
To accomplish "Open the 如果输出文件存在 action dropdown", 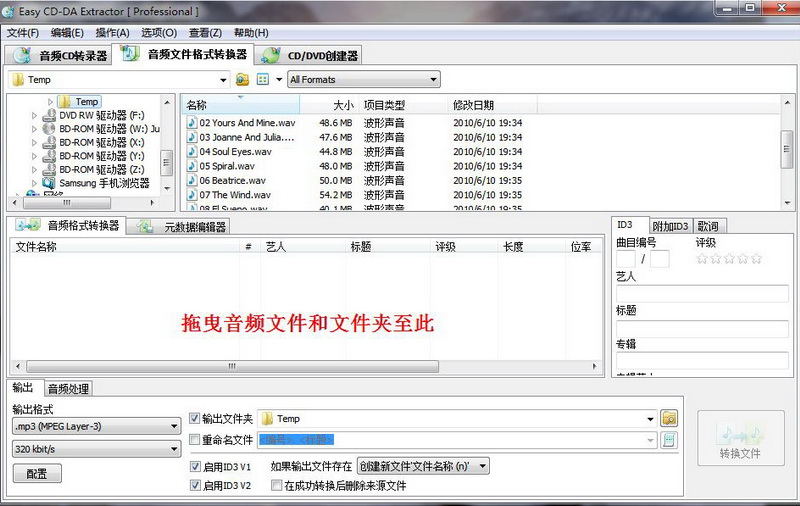I will pos(483,466).
